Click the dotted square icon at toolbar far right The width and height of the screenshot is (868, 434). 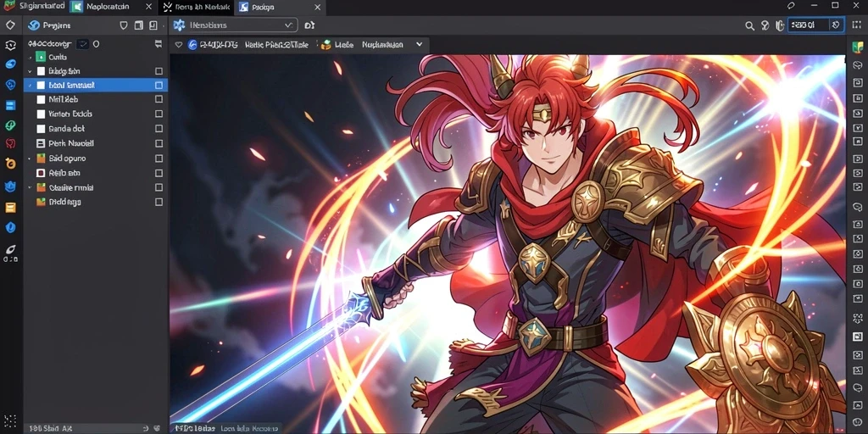858,25
